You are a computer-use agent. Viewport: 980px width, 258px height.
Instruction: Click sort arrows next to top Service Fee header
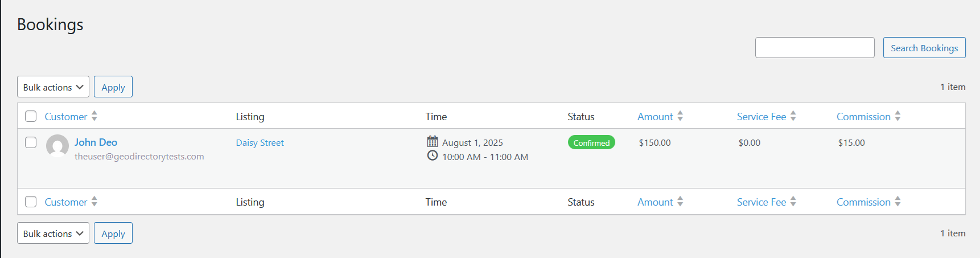point(793,116)
